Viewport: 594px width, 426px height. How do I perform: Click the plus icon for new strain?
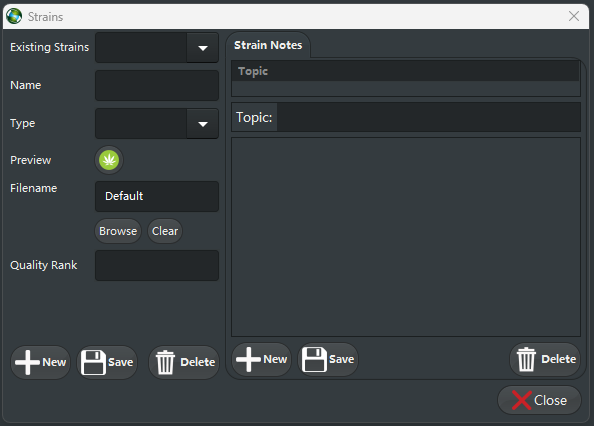(x=27, y=362)
